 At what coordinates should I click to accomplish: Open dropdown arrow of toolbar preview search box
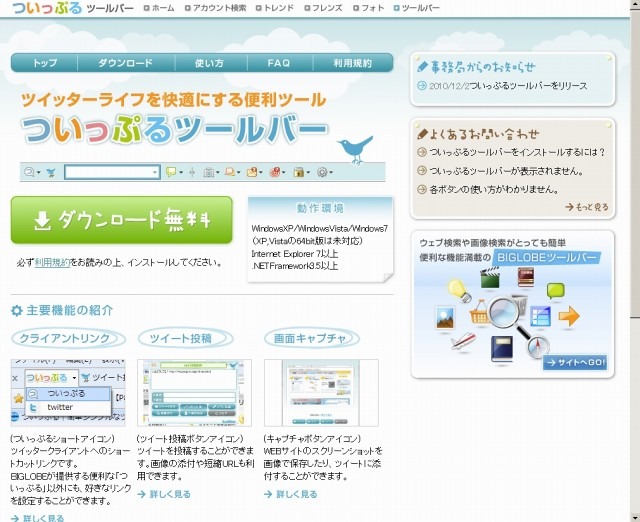coord(155,172)
